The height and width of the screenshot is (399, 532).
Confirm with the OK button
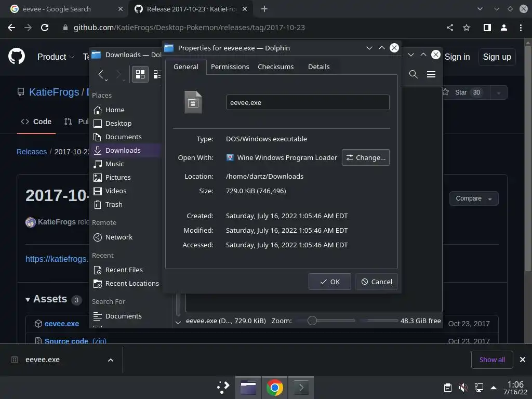click(x=330, y=282)
